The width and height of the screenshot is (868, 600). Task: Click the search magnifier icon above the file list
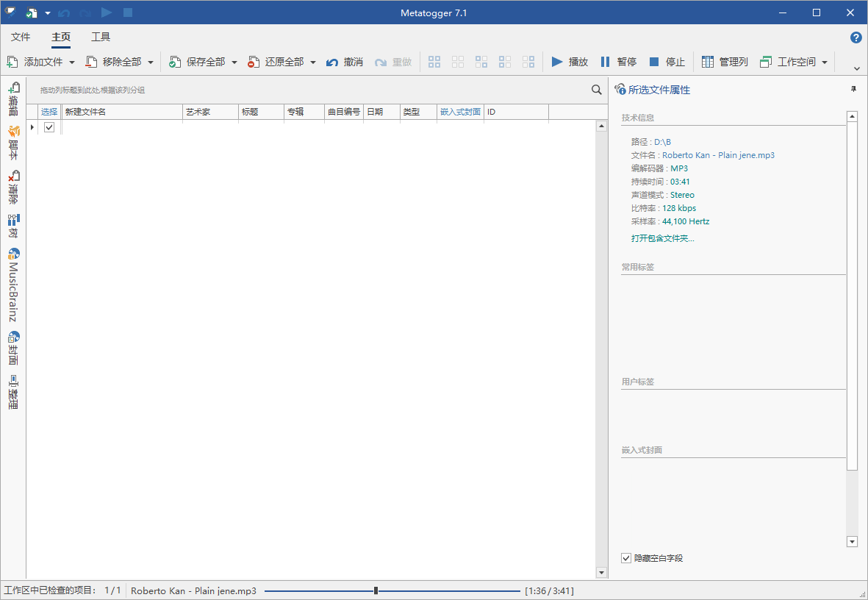[596, 89]
